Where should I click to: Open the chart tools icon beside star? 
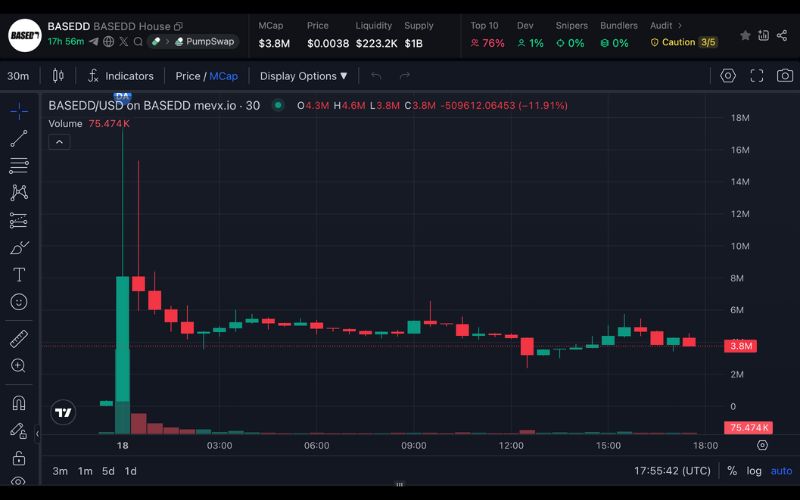click(x=763, y=35)
